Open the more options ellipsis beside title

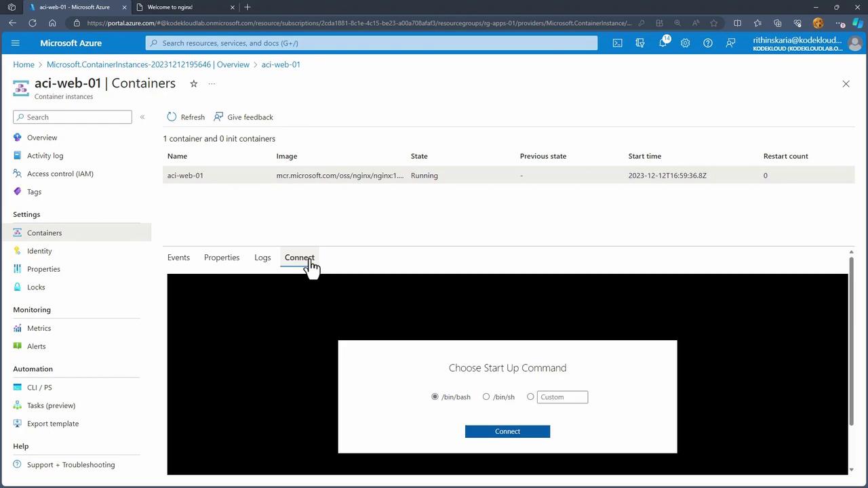click(x=212, y=83)
